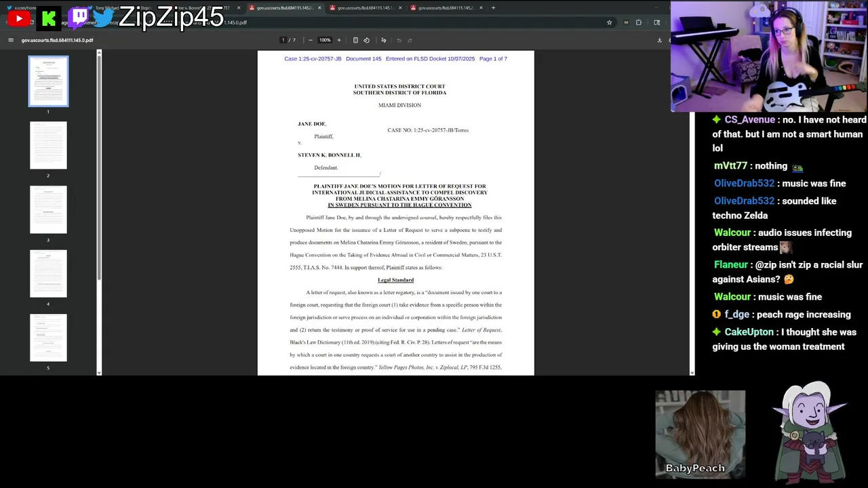Click the document vertical scrollbar

coord(692,211)
